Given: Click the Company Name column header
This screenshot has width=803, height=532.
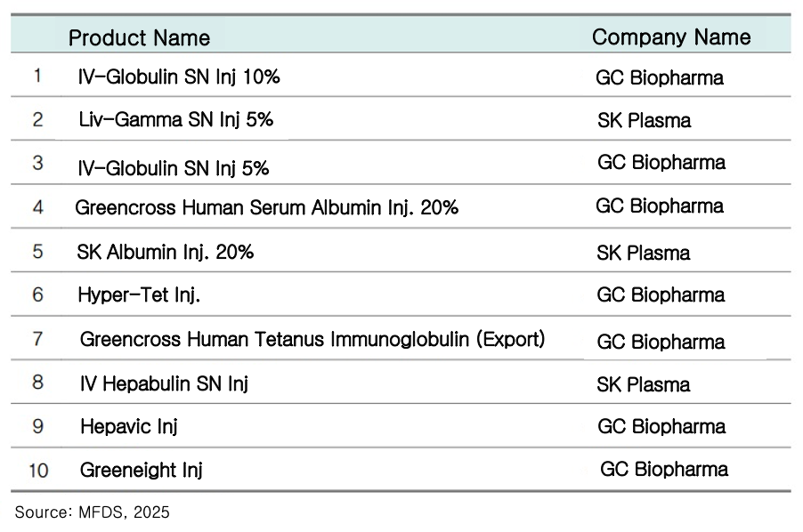Looking at the screenshot, I should pyautogui.click(x=671, y=36).
